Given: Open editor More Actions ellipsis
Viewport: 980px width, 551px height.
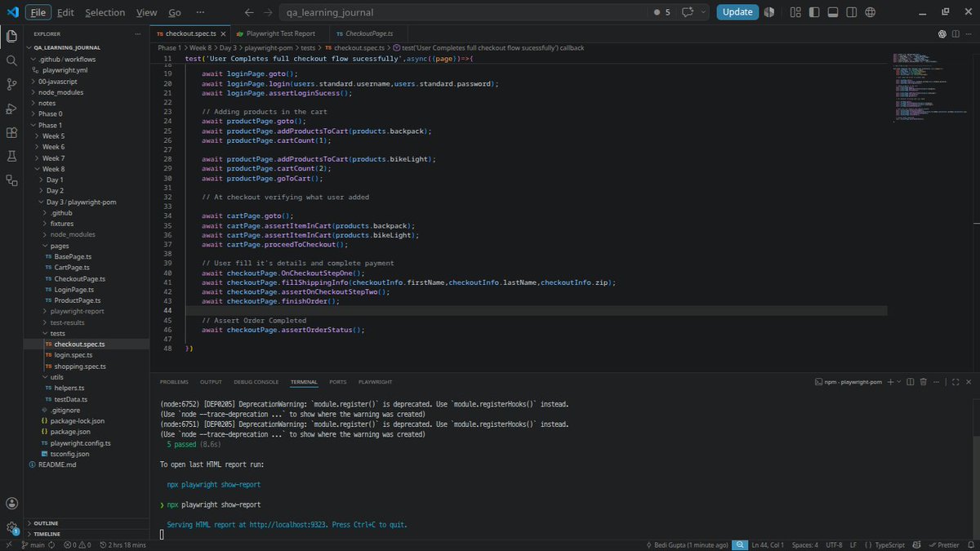Looking at the screenshot, I should point(969,33).
